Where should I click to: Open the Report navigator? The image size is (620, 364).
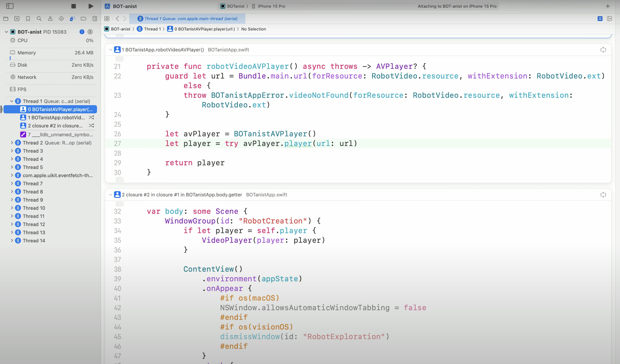tap(95, 19)
